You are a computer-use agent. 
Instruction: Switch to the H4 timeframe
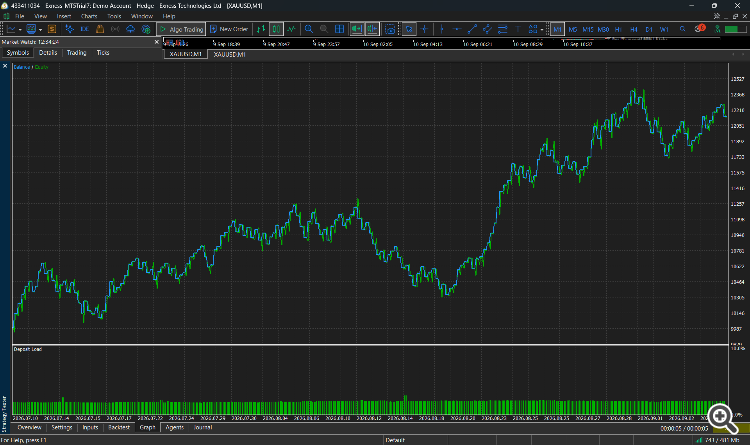(x=634, y=30)
